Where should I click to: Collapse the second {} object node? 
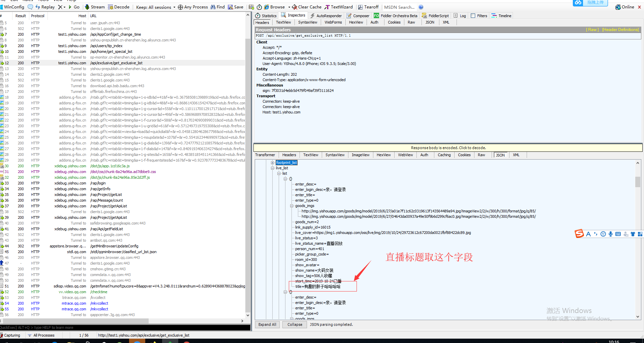click(285, 292)
